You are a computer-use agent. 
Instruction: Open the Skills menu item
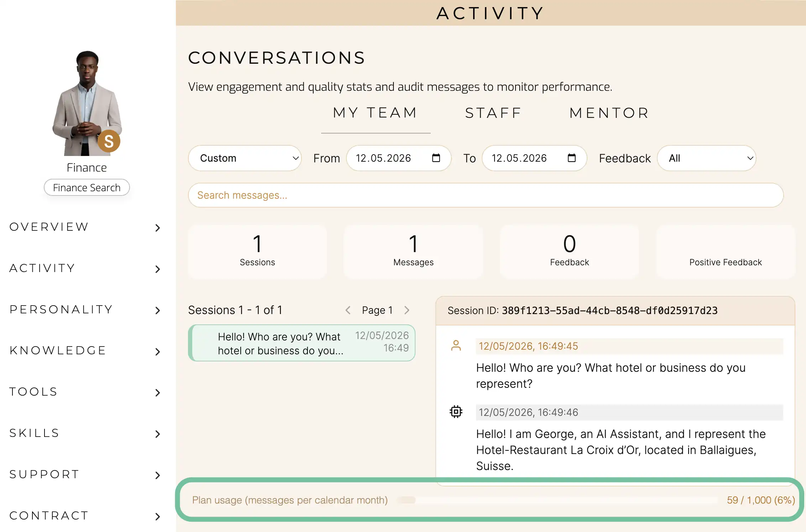34,433
